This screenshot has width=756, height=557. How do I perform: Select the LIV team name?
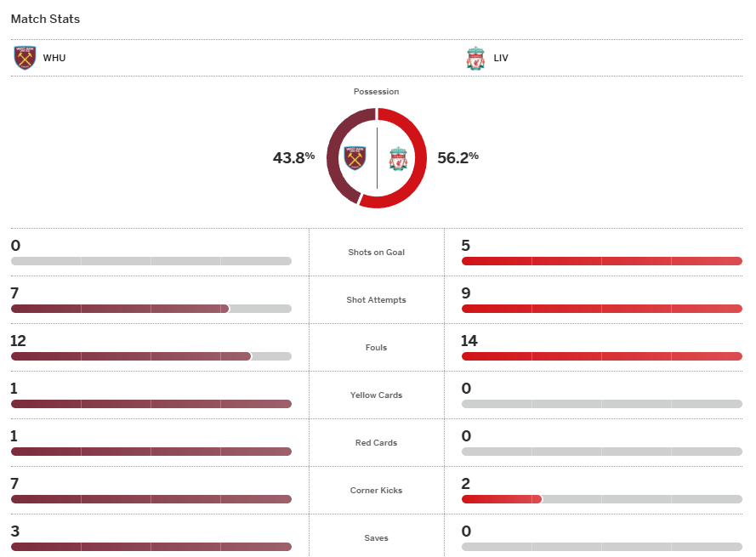501,58
